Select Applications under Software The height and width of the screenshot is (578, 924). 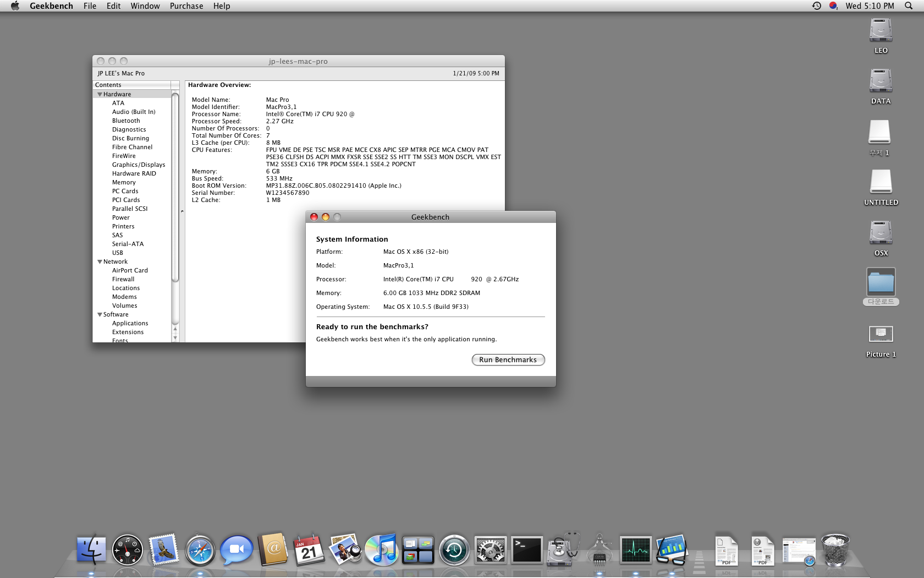click(x=130, y=323)
